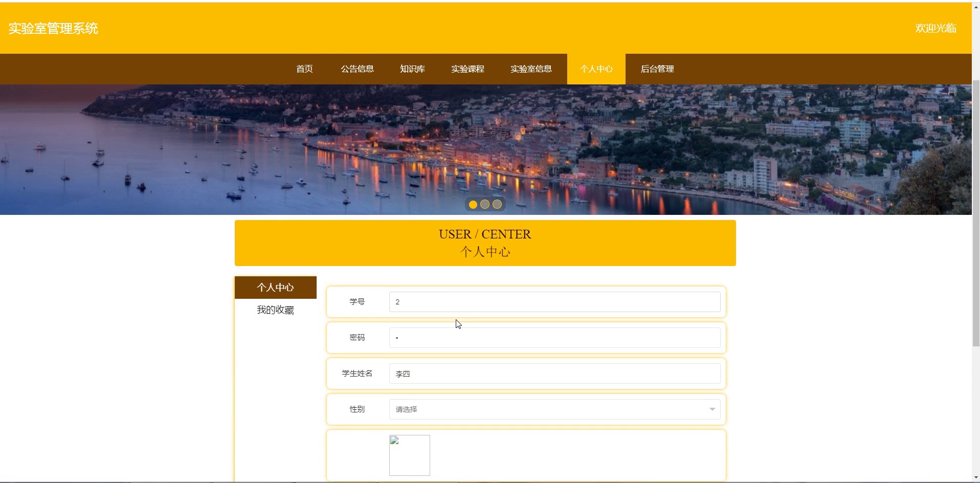The width and height of the screenshot is (980, 483).
Task: Open the 公告信息 navigation tab
Action: (x=357, y=69)
